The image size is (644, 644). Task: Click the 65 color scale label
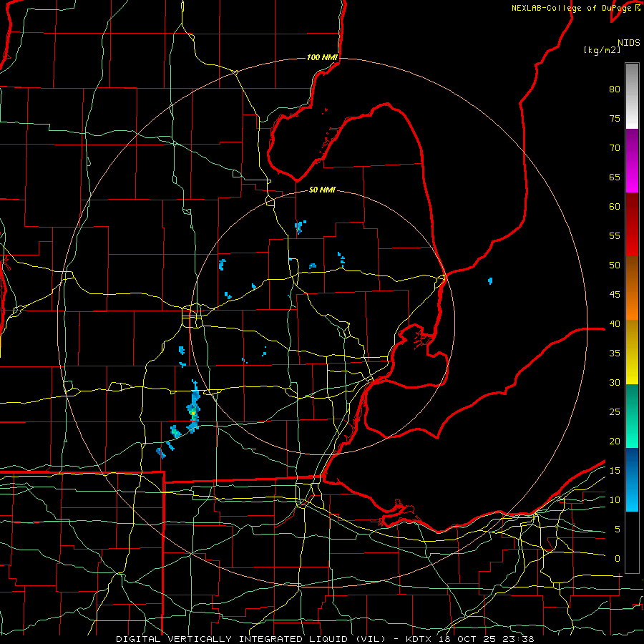point(615,177)
